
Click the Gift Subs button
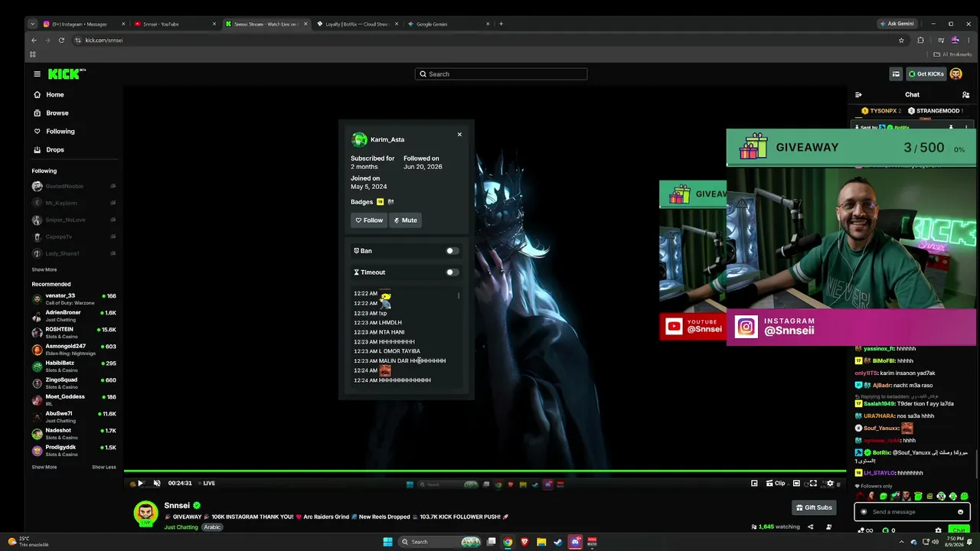coord(814,507)
